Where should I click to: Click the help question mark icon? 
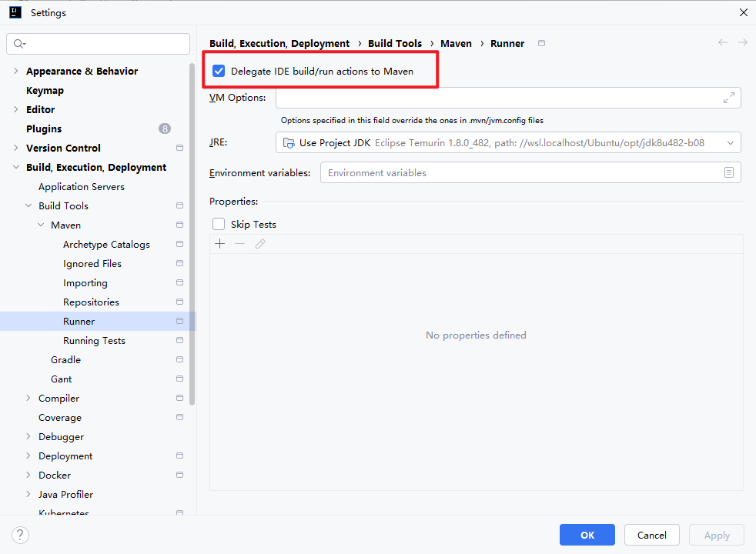point(21,535)
